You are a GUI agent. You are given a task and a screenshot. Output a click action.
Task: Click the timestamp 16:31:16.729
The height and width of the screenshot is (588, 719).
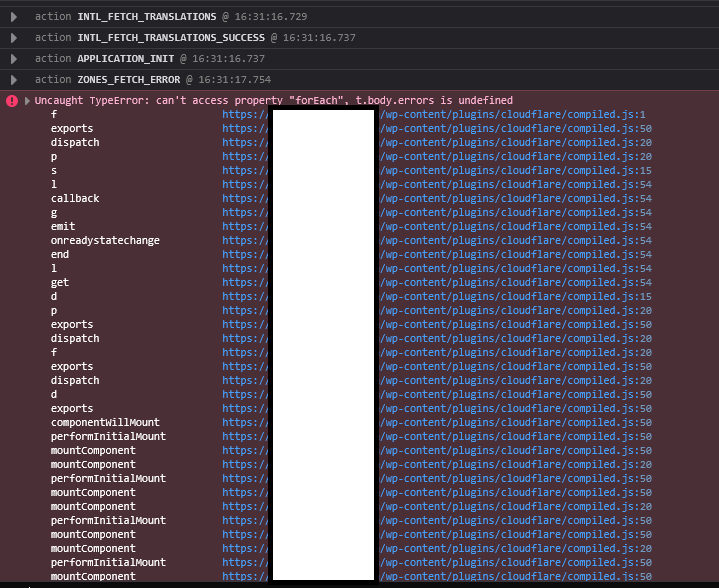(x=271, y=17)
